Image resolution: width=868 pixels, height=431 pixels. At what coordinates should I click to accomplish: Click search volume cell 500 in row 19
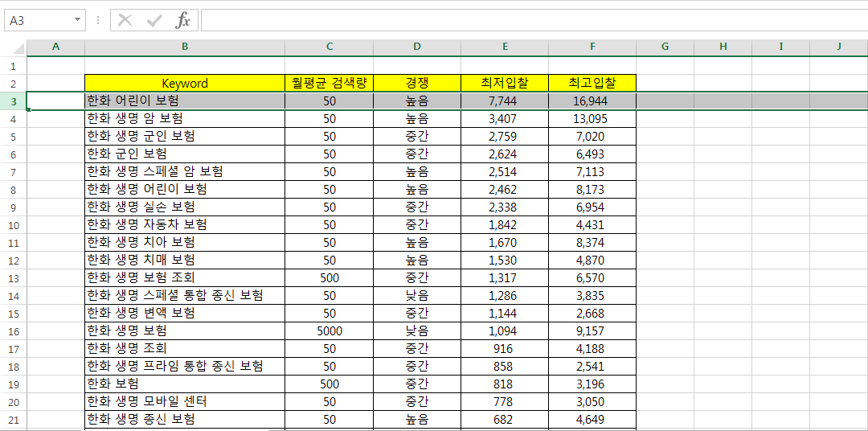tap(330, 384)
